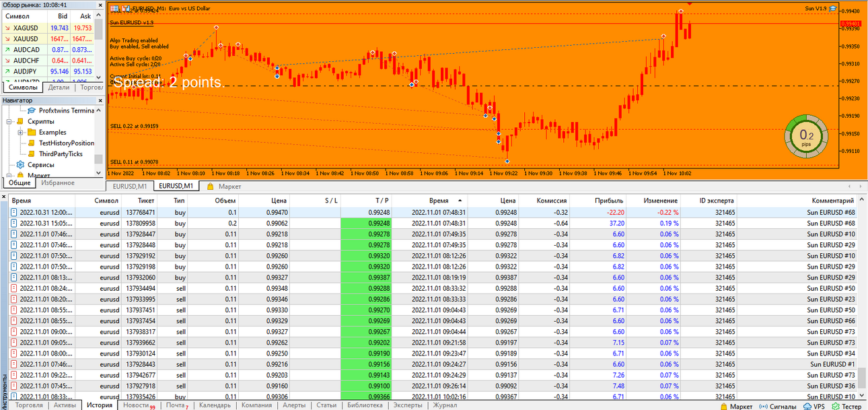Close the Навигатор panel
Image resolution: width=868 pixels, height=410 pixels.
pyautogui.click(x=100, y=100)
